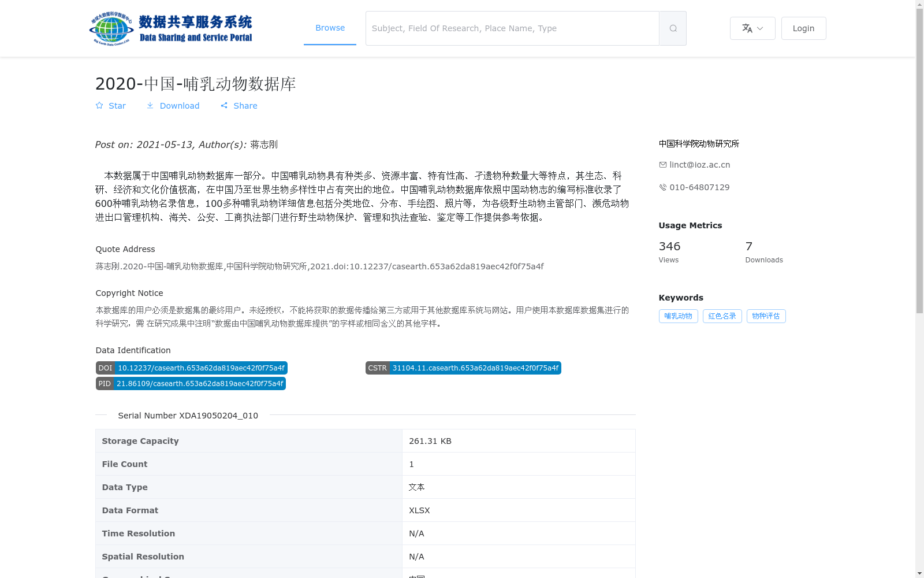
Task: Click the Storage Capacity value 261.31 KB
Action: (430, 441)
